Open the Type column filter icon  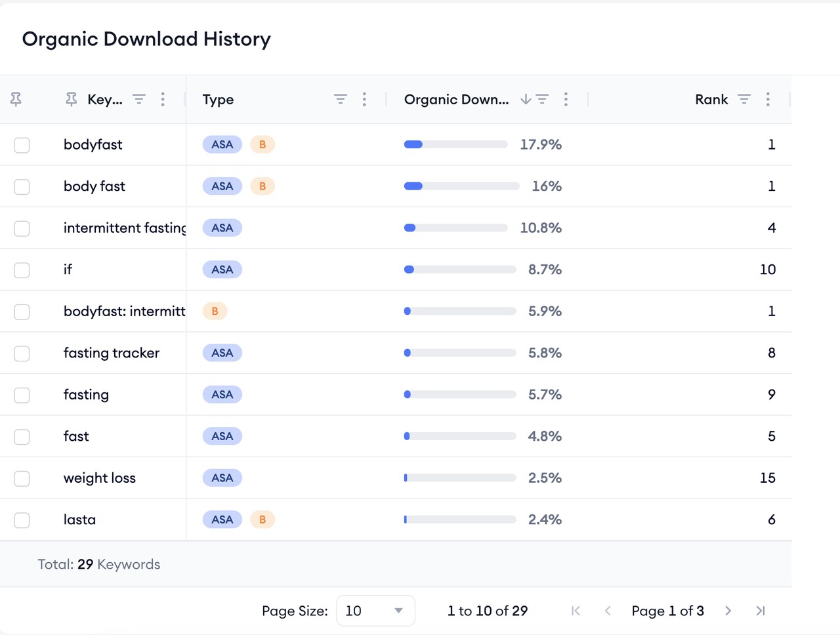341,99
